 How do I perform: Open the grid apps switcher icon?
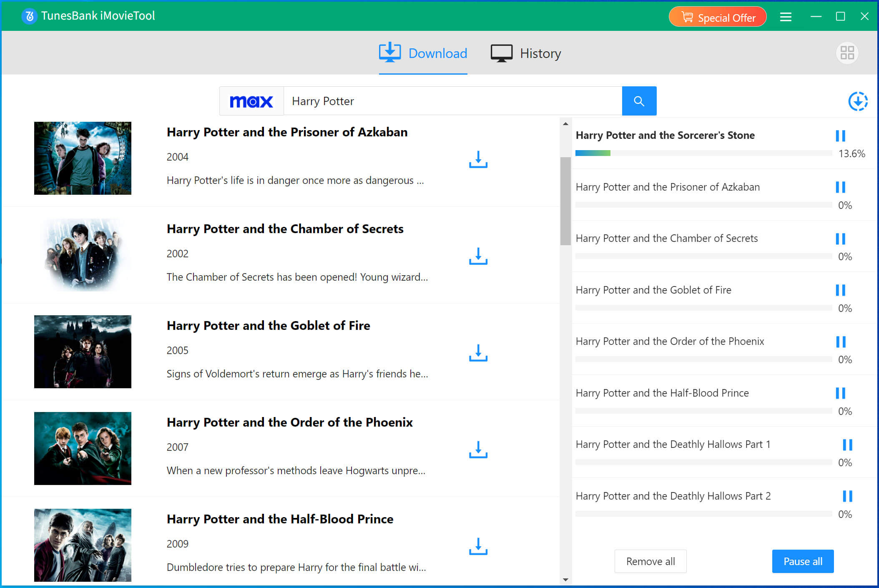click(847, 53)
